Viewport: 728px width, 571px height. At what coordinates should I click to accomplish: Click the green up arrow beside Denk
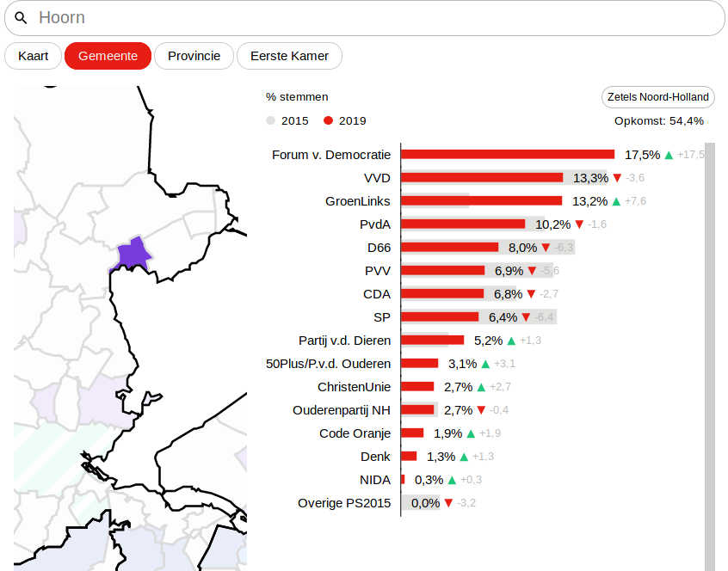click(x=464, y=457)
